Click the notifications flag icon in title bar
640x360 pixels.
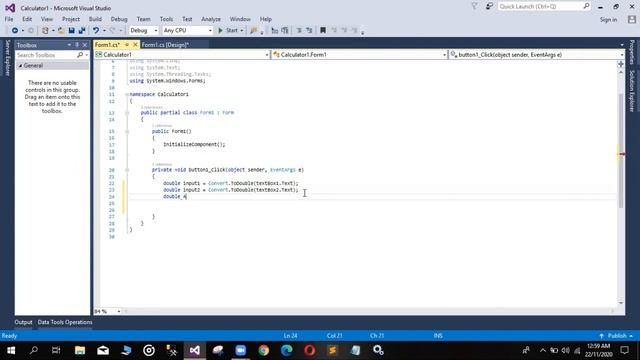474,7
